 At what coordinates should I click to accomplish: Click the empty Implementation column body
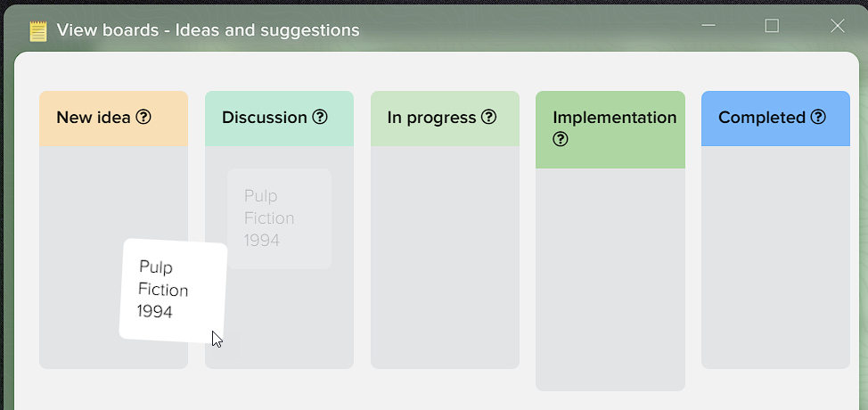click(x=610, y=279)
